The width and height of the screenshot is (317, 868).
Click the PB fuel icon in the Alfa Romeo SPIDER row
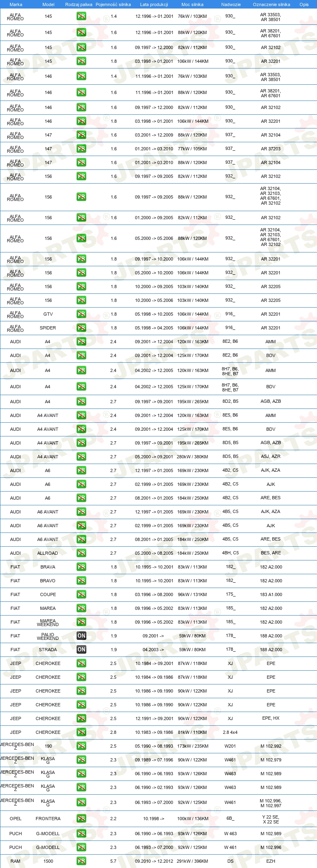coord(81,328)
